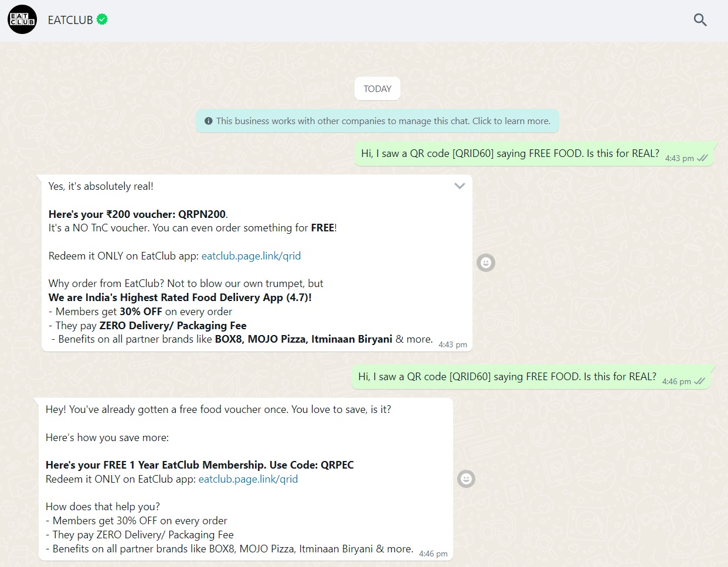
Task: Click the info icon in the business notice
Action: (209, 121)
